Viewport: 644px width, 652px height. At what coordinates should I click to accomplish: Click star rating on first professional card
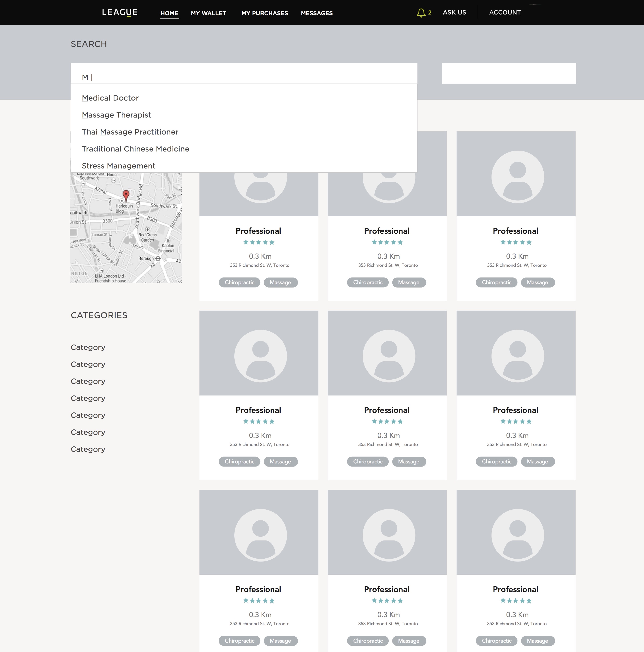[259, 242]
